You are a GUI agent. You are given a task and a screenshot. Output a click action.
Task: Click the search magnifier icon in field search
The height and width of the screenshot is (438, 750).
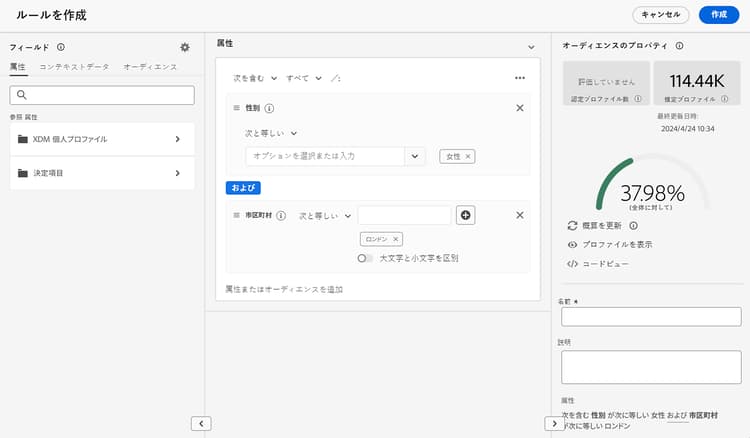point(22,95)
